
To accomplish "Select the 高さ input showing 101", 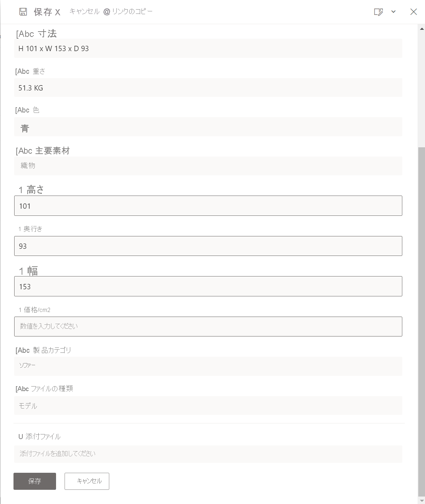I will pyautogui.click(x=208, y=206).
